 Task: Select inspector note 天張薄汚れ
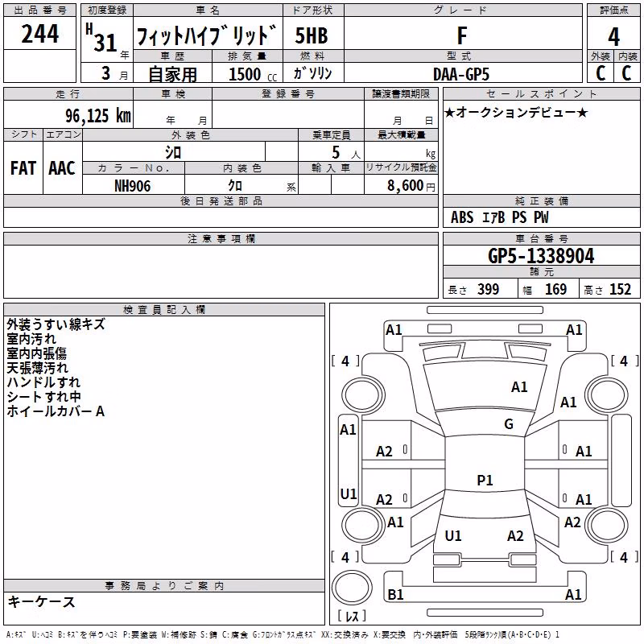[x=37, y=368]
